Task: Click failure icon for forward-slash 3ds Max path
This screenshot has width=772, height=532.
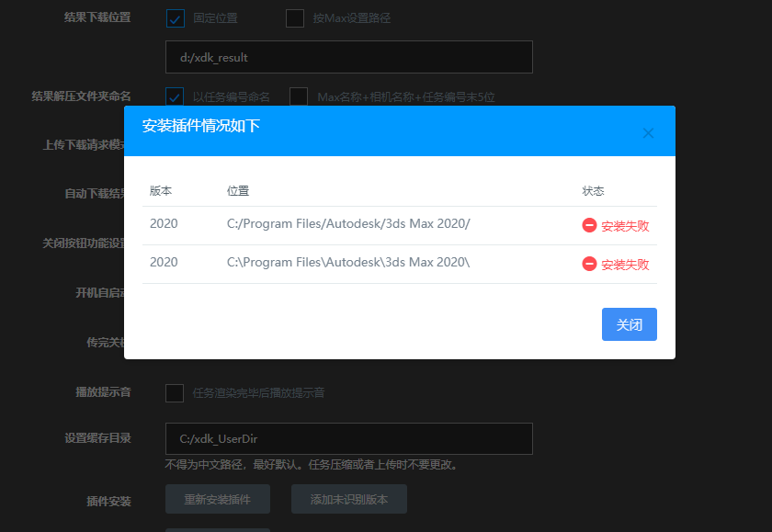Action: point(589,225)
